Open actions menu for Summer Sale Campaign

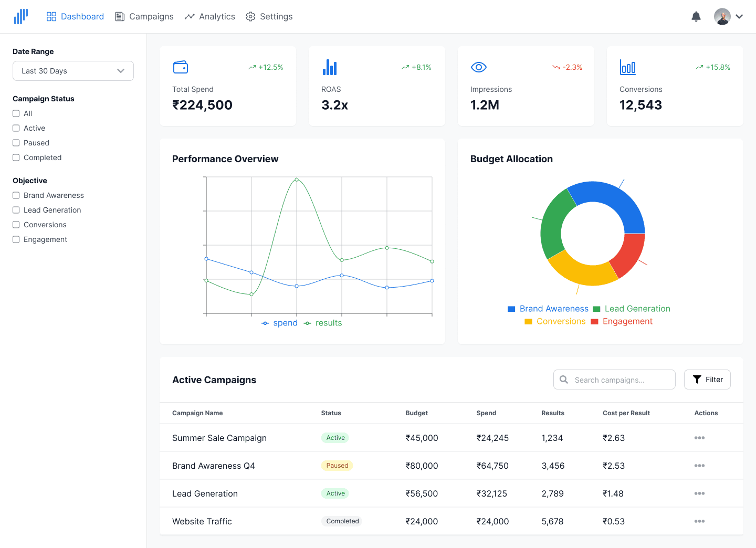coord(699,438)
